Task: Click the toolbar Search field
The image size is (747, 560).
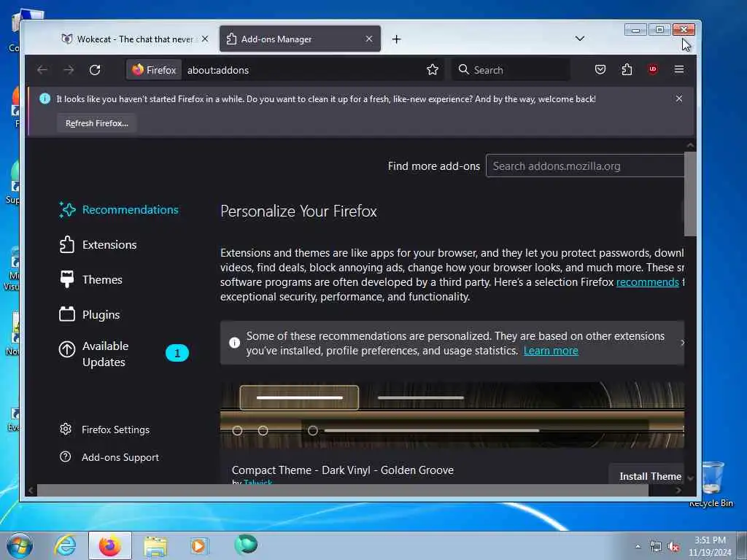Action: pyautogui.click(x=511, y=70)
